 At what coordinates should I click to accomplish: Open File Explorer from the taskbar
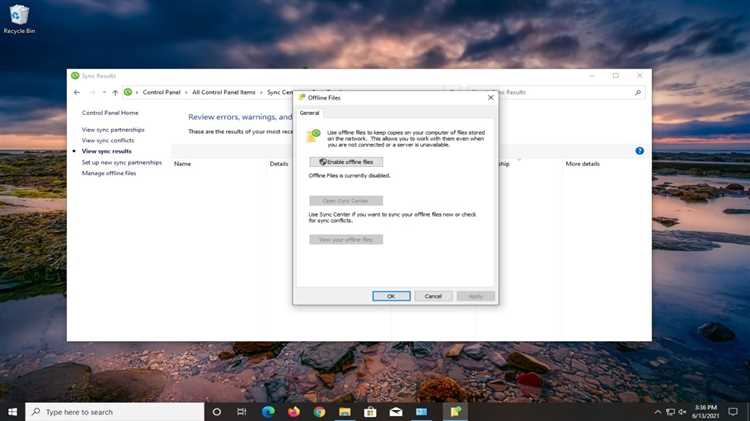coord(345,411)
